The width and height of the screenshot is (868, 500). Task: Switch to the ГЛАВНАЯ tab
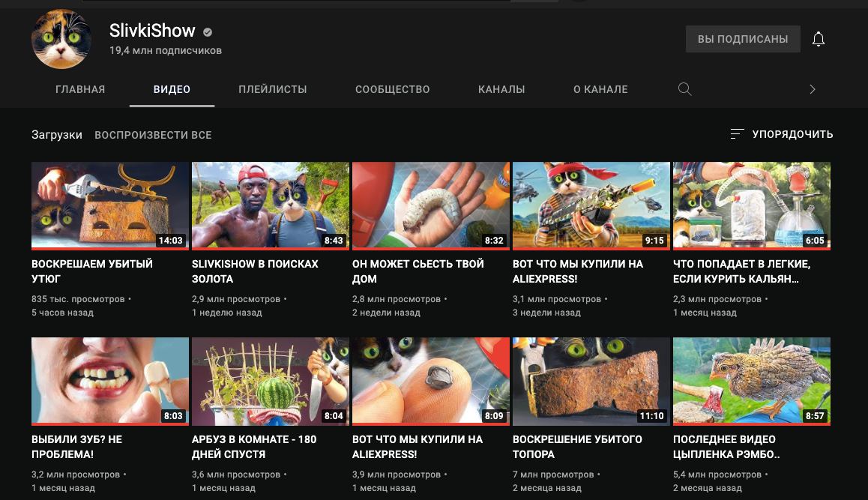(x=80, y=89)
